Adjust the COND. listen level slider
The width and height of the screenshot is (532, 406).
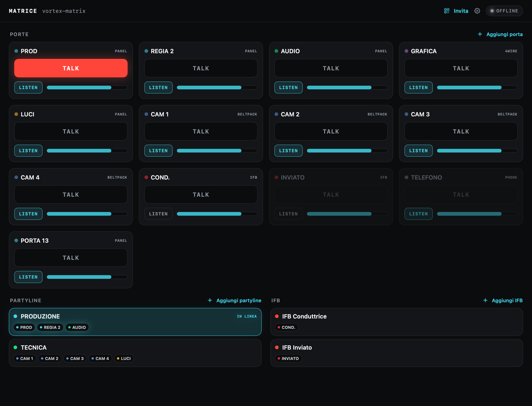[217, 214]
